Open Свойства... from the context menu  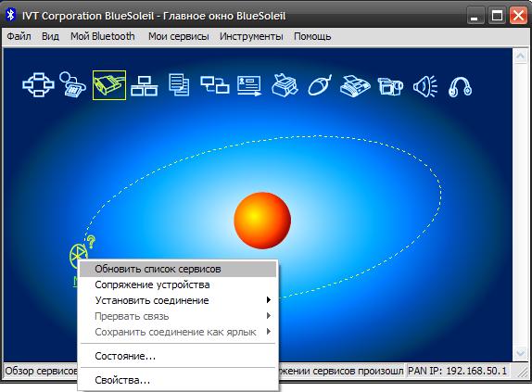click(x=178, y=380)
